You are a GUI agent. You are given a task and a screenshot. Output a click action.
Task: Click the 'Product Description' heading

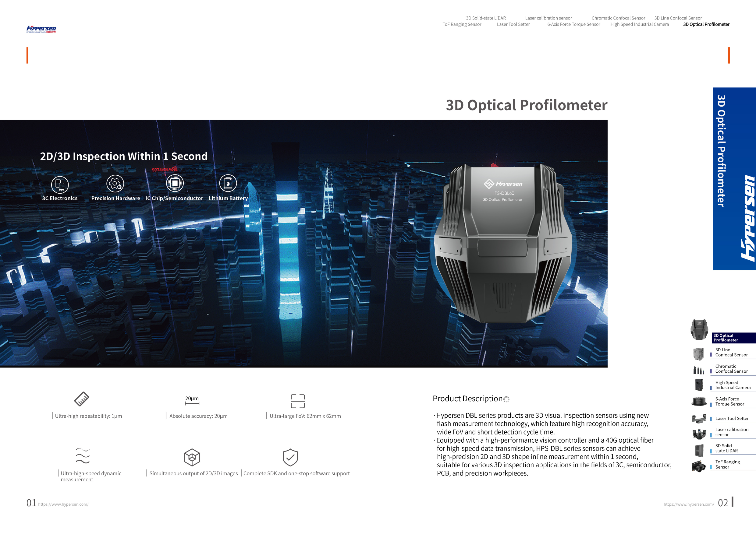[x=467, y=399]
